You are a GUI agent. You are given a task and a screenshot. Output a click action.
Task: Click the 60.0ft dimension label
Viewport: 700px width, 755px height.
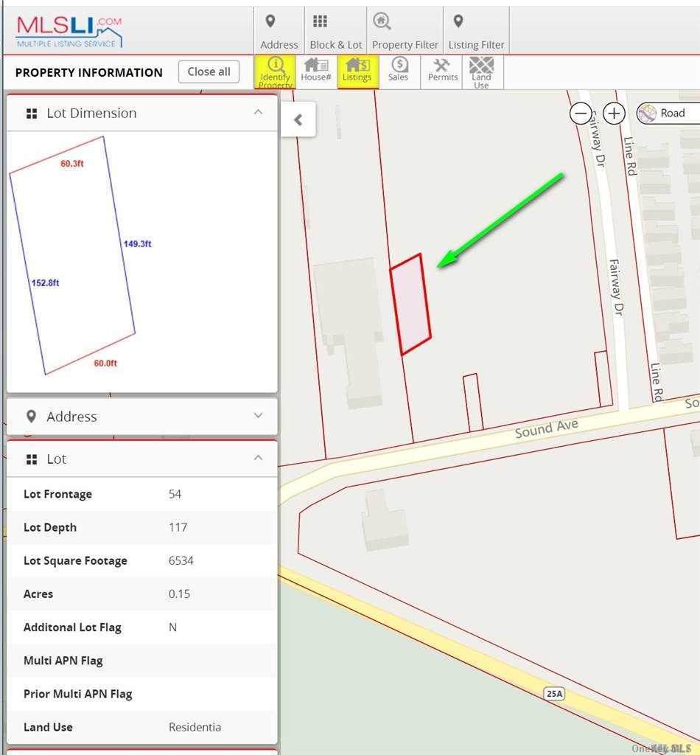(105, 363)
